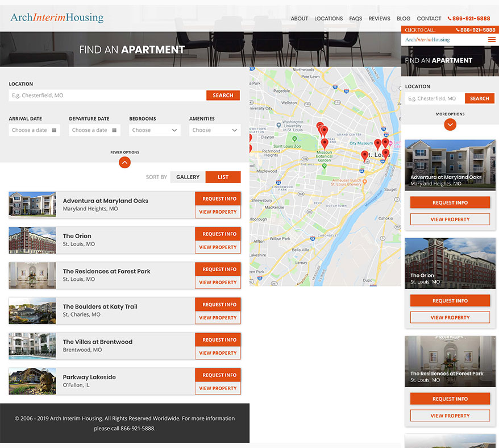Click The Orion card photo in mobile preview
This screenshot has height=448, width=499.
(x=450, y=263)
